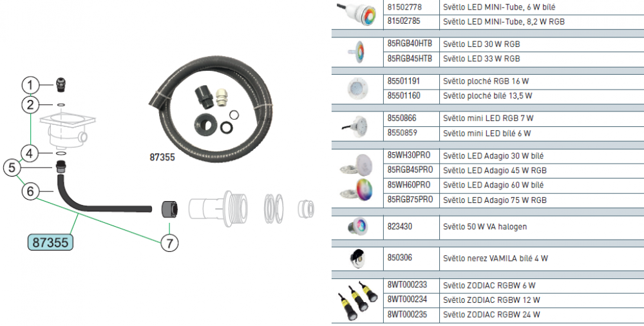Select product code 85WH30PRO

pyautogui.click(x=409, y=155)
